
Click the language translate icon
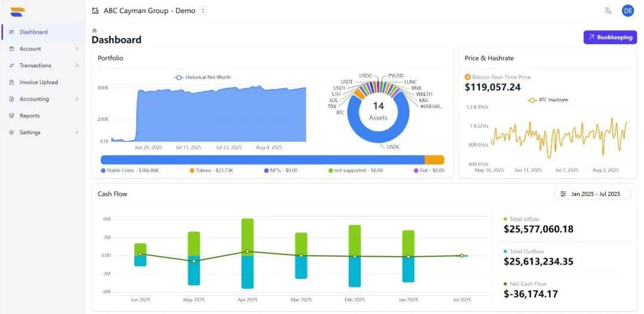tap(608, 11)
